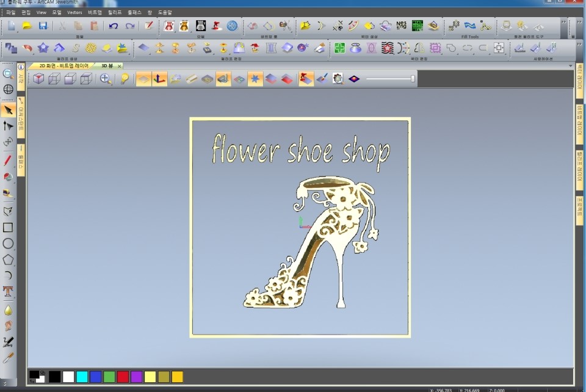Open the Vectors menu
Screen dimensions: 586x392
74,12
